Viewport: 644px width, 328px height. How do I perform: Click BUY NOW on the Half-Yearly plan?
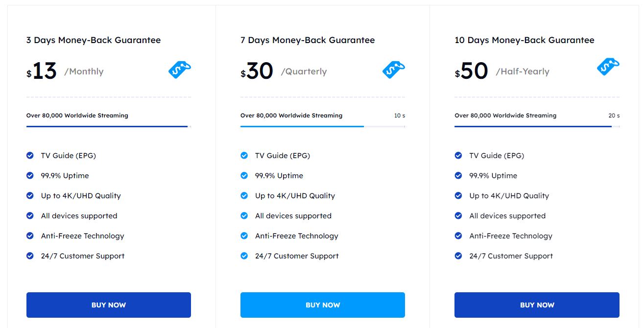pos(537,305)
